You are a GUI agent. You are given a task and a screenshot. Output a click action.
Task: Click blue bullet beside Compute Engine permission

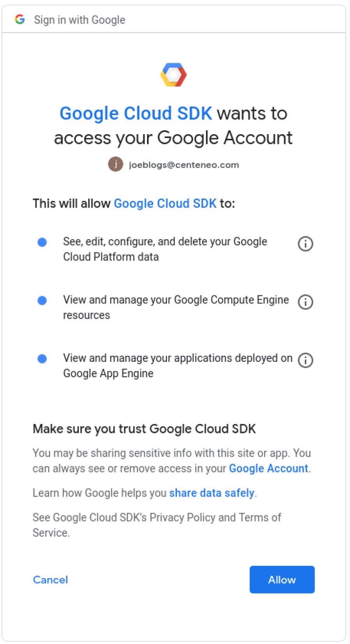tap(42, 300)
